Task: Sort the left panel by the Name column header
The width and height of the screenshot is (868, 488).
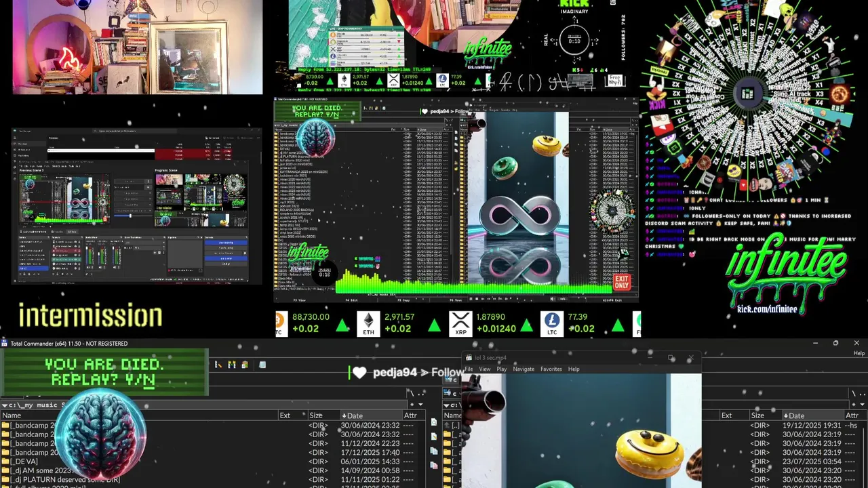Action: click(x=139, y=415)
